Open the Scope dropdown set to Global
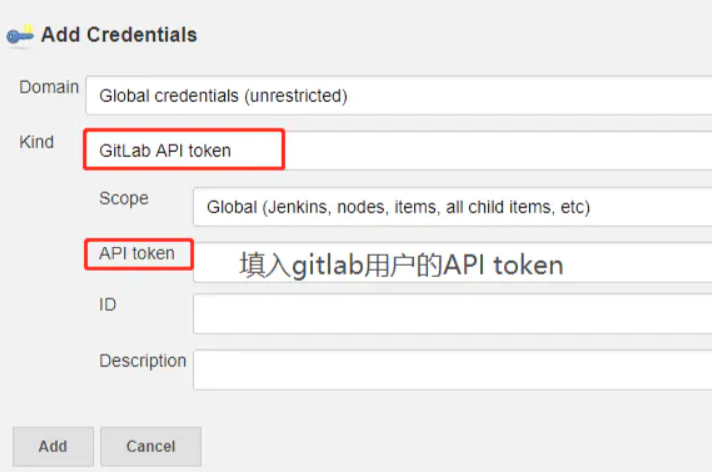The height and width of the screenshot is (472, 712). pos(452,207)
